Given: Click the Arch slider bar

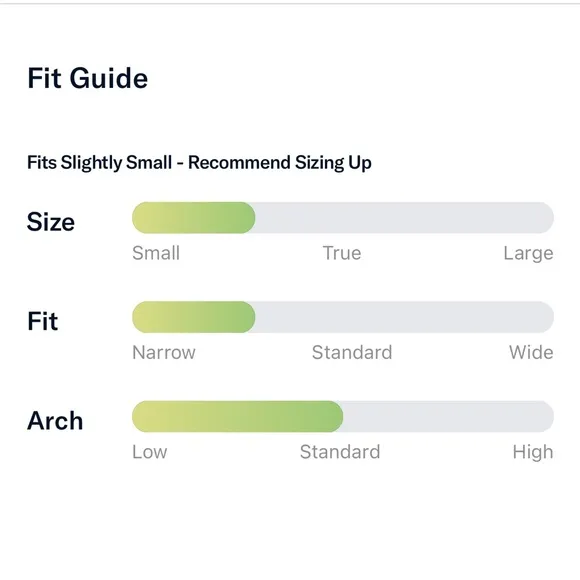Looking at the screenshot, I should click(343, 417).
